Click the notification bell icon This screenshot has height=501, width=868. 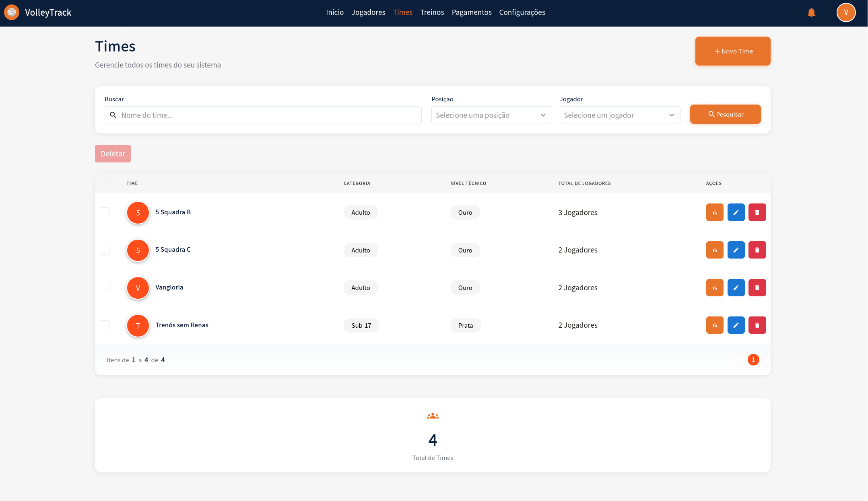click(811, 12)
